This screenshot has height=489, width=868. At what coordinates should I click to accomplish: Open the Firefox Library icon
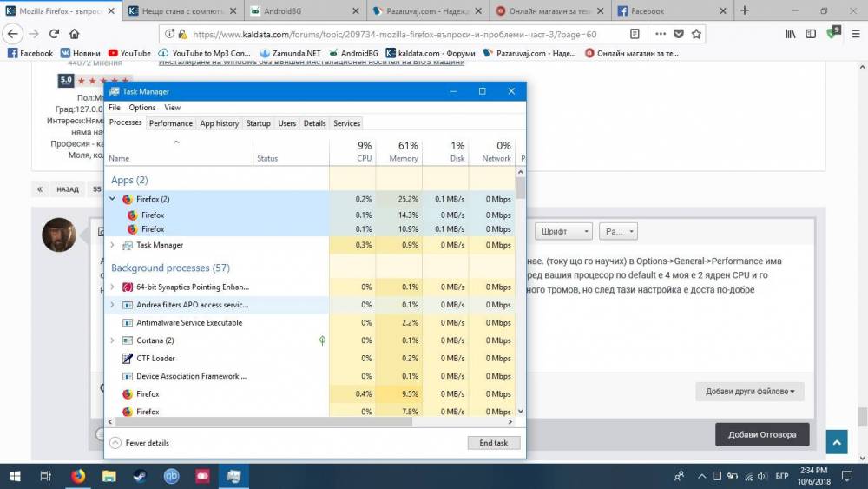click(x=791, y=34)
